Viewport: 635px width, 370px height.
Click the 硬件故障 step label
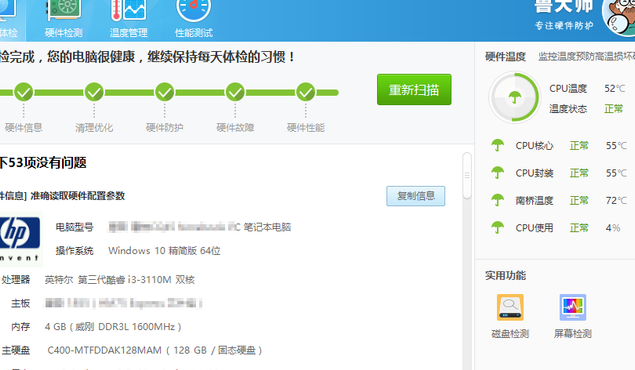[235, 128]
